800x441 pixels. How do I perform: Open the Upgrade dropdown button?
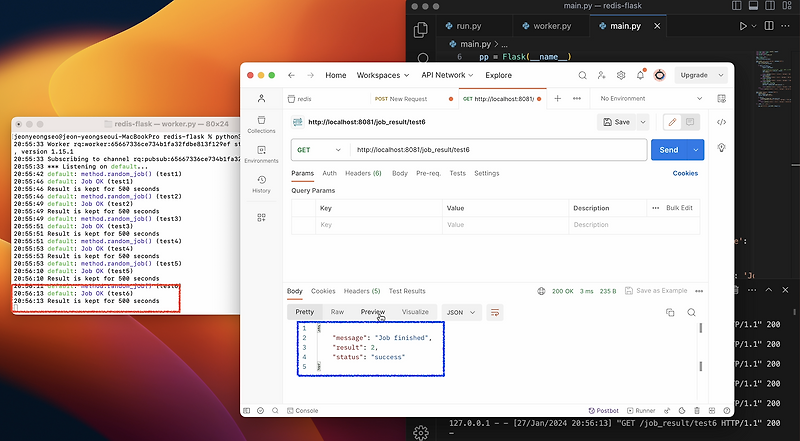coord(702,75)
